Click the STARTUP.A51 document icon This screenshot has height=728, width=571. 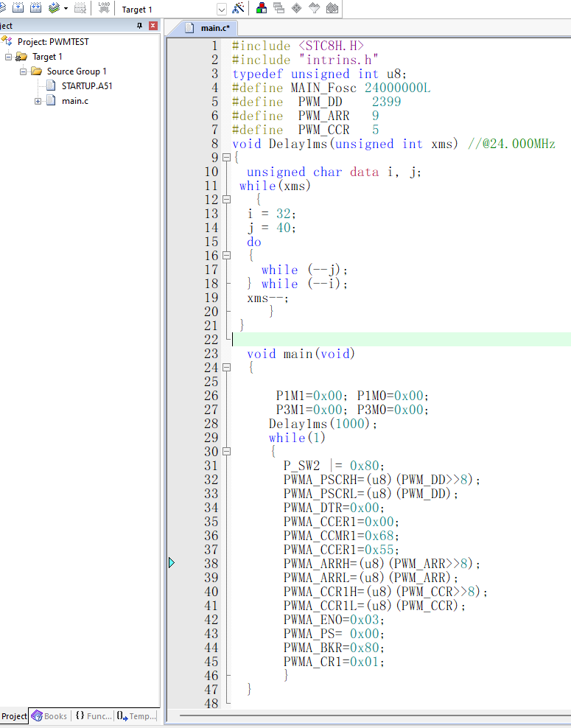(x=51, y=86)
